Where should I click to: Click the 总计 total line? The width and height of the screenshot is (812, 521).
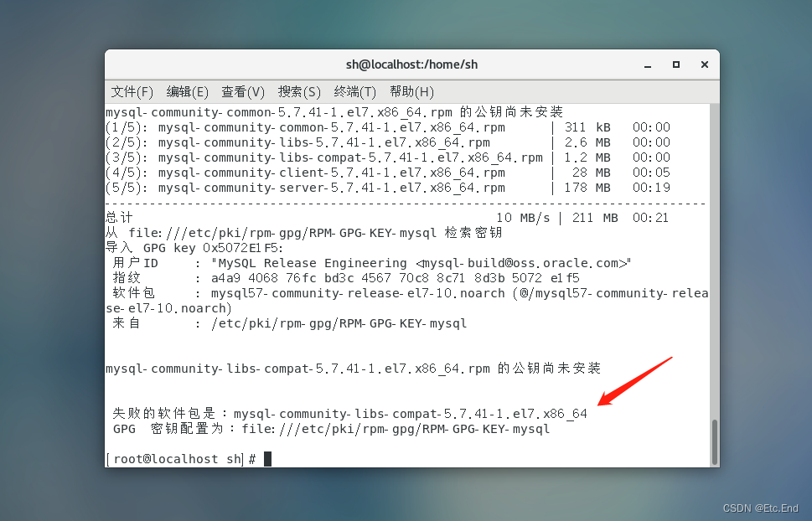387,218
